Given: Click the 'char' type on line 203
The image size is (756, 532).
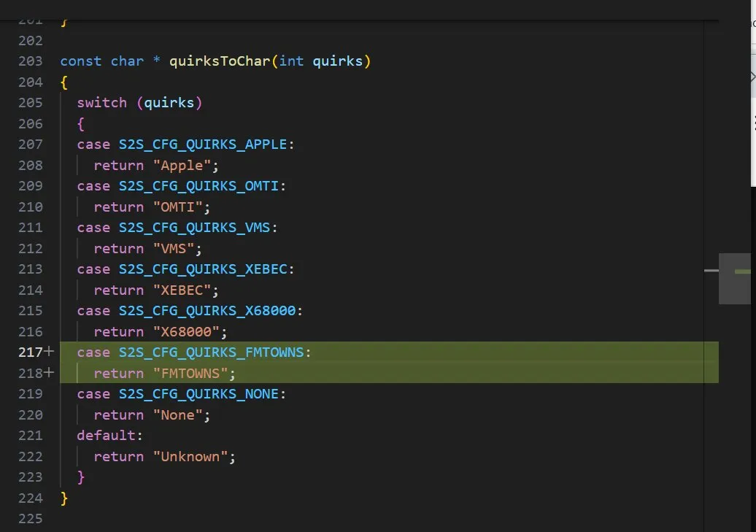Looking at the screenshot, I should point(127,61).
